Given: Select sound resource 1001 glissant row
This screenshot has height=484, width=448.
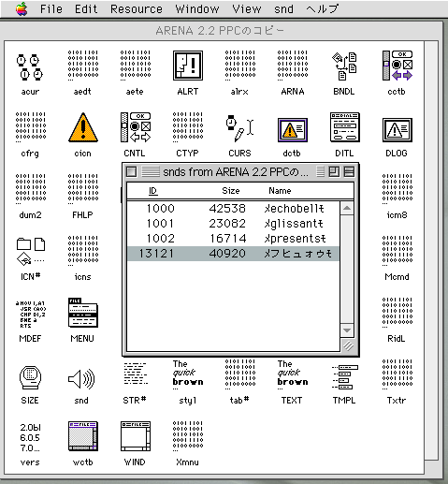Looking at the screenshot, I should tap(233, 224).
